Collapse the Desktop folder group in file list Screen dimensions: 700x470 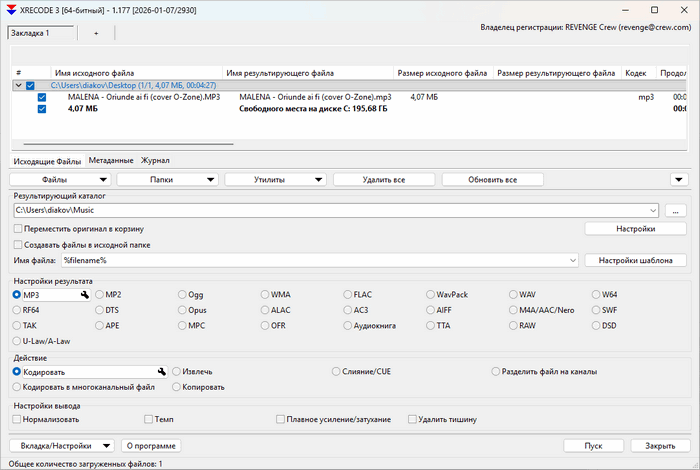click(17, 86)
